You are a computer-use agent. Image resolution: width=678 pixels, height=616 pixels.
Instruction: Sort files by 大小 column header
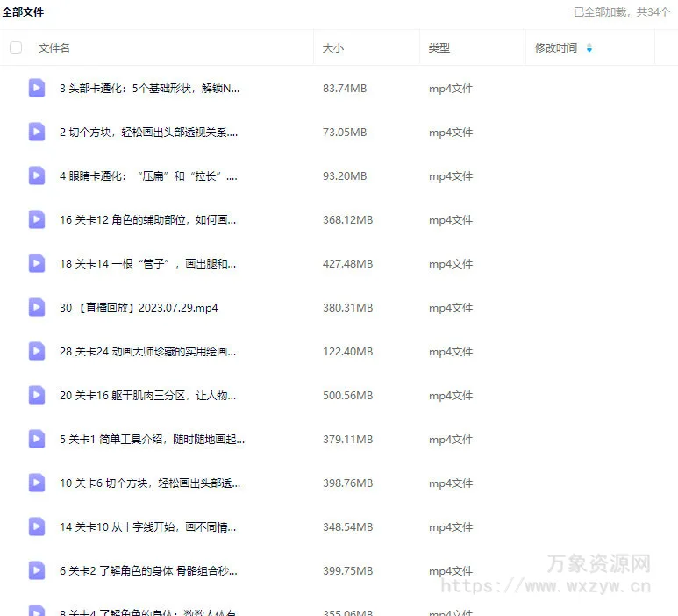click(x=333, y=48)
